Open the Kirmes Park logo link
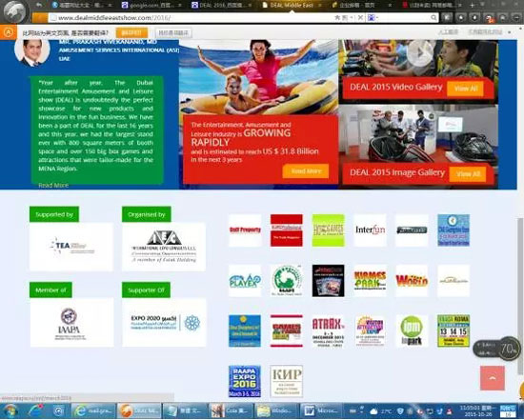The image size is (524, 420). (x=370, y=281)
